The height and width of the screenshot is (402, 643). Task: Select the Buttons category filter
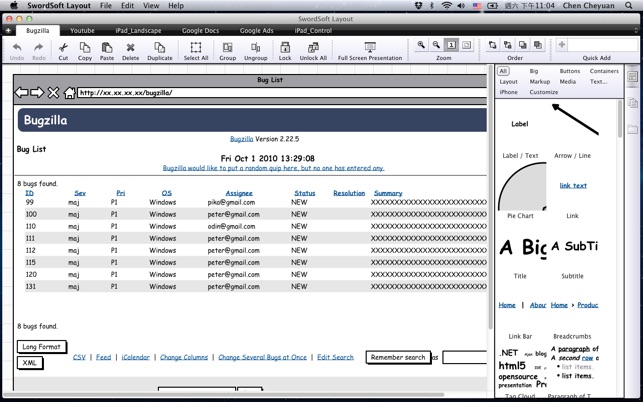click(570, 71)
